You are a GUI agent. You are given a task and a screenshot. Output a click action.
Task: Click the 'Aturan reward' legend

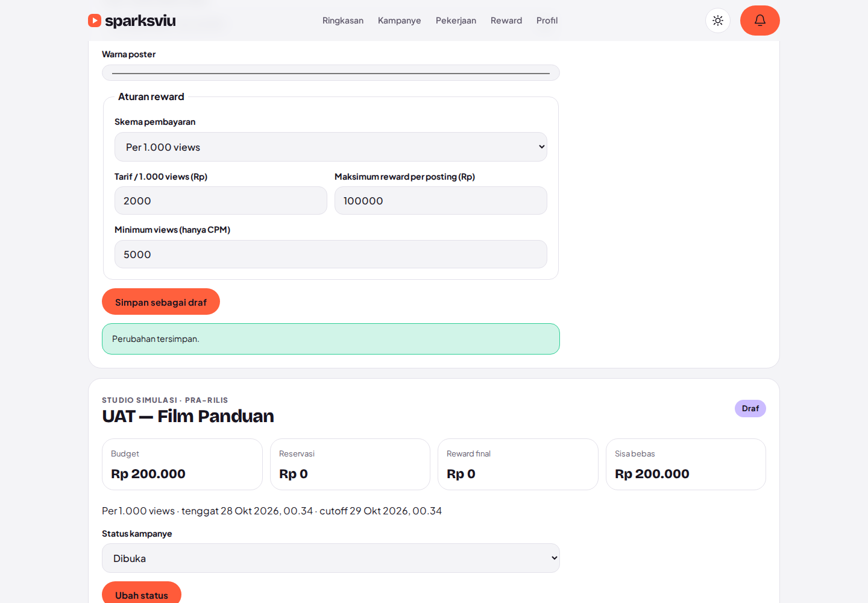[x=151, y=96]
